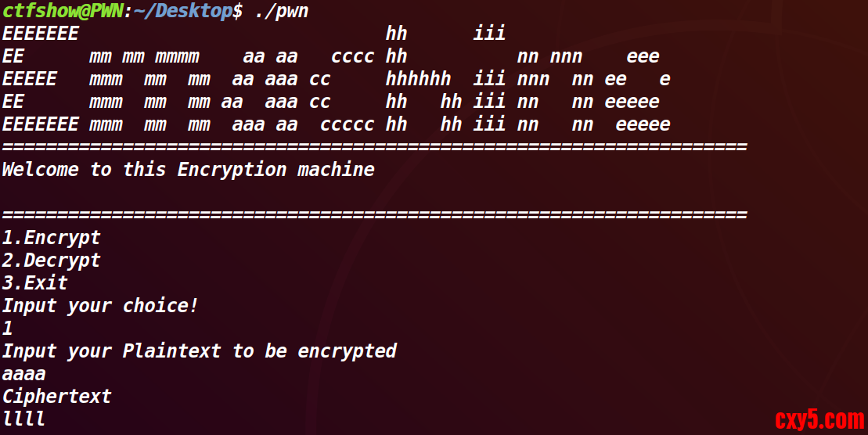868x435 pixels.
Task: Click the top-row EEEEEEE banner text
Action: click(40, 34)
